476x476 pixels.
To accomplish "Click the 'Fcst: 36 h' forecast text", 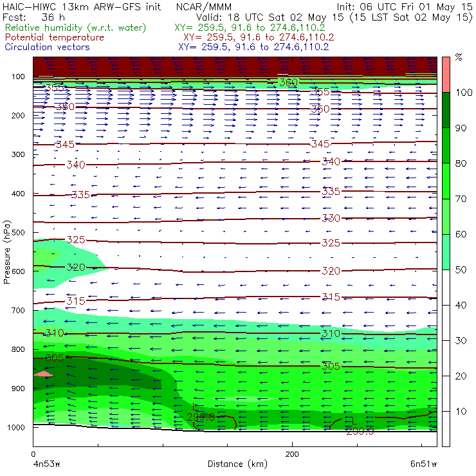I will tap(33, 17).
